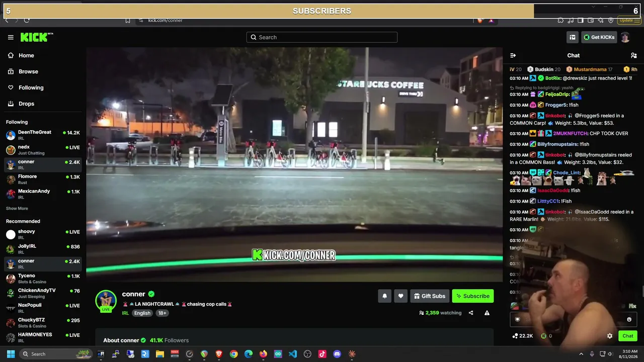Click the Get KICKs button
644x362 pixels.
pos(599,37)
